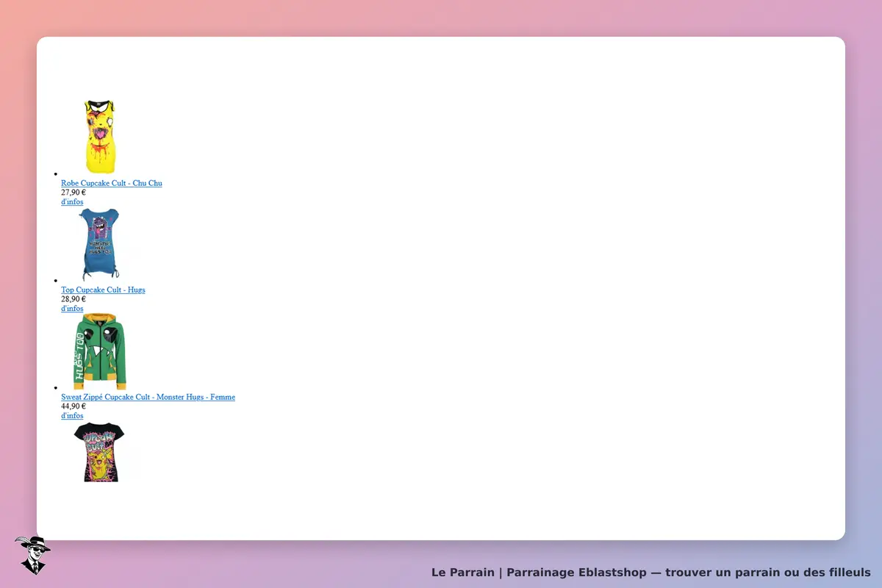882x588 pixels.
Task: Open the blue Hugs top image
Action: coord(99,245)
